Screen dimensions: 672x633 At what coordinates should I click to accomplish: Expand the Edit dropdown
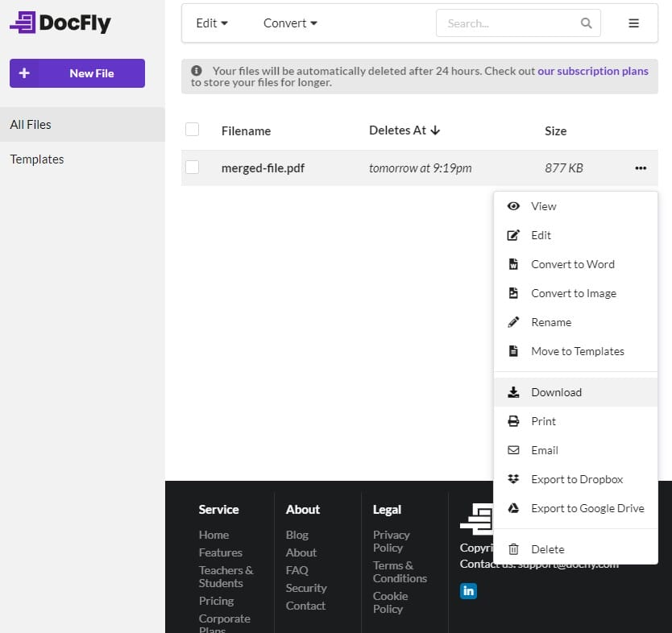212,23
